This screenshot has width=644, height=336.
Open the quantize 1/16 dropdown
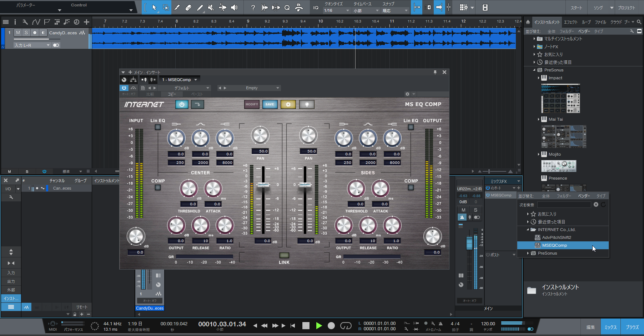(337, 11)
